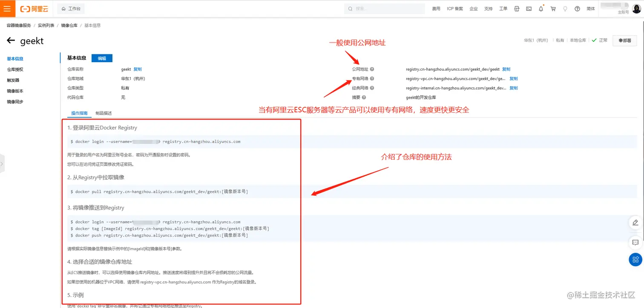Click help icon beside 摘要
This screenshot has width=644, height=308.
pos(364,97)
